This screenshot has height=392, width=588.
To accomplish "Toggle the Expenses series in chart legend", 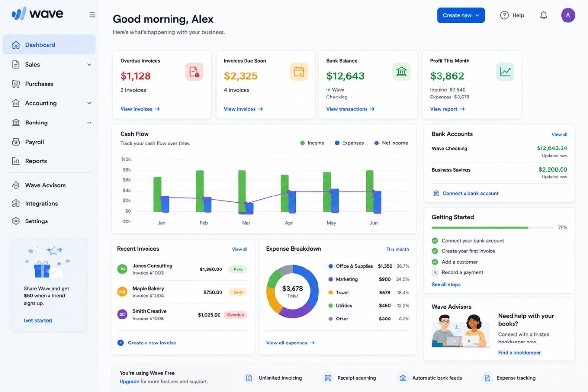I will point(349,143).
